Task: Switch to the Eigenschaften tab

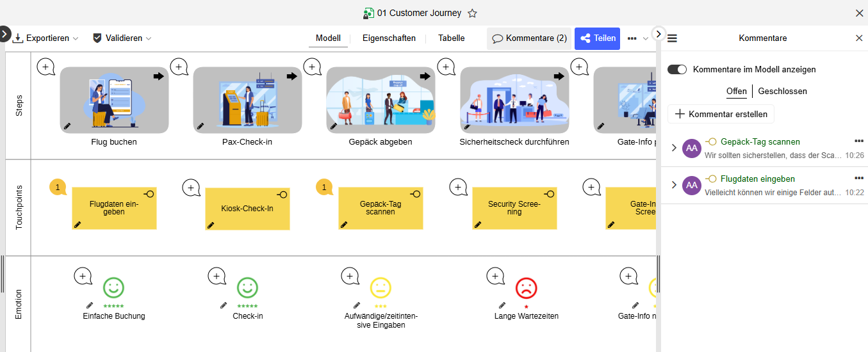Action: [x=389, y=38]
